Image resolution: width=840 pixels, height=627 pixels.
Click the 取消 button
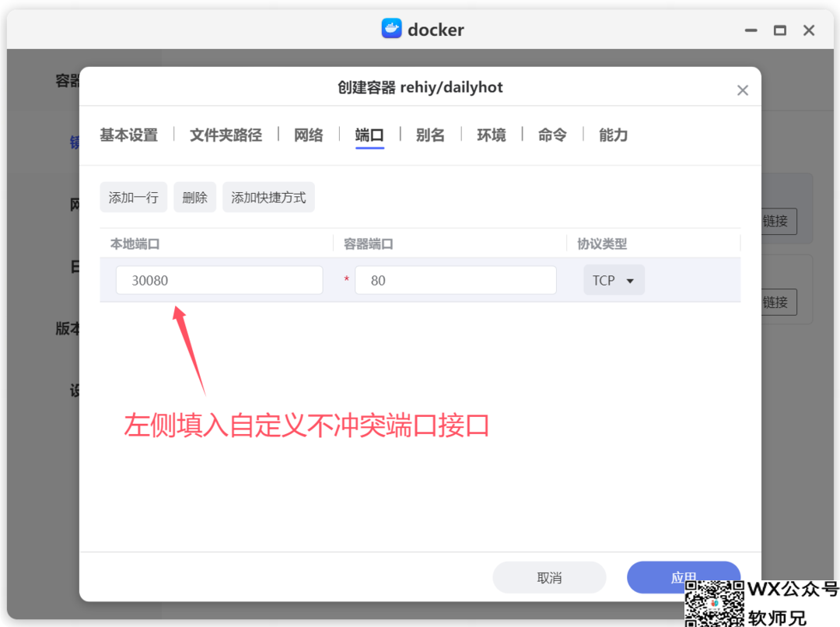pos(549,577)
